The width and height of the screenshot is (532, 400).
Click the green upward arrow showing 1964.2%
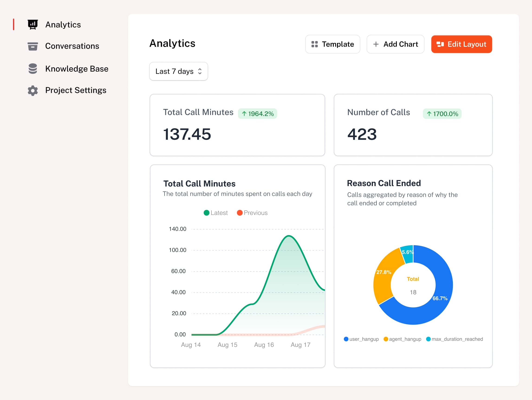tap(257, 113)
